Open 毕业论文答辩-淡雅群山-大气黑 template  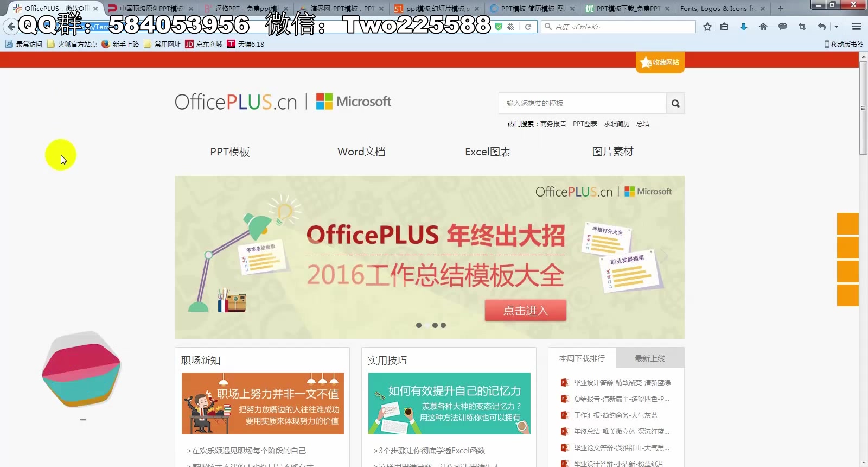[622, 448]
